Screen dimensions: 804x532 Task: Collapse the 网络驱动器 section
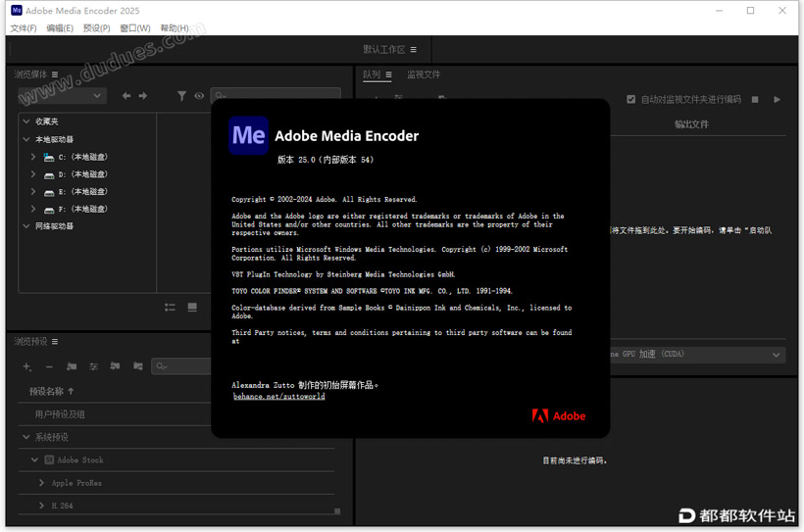click(26, 225)
